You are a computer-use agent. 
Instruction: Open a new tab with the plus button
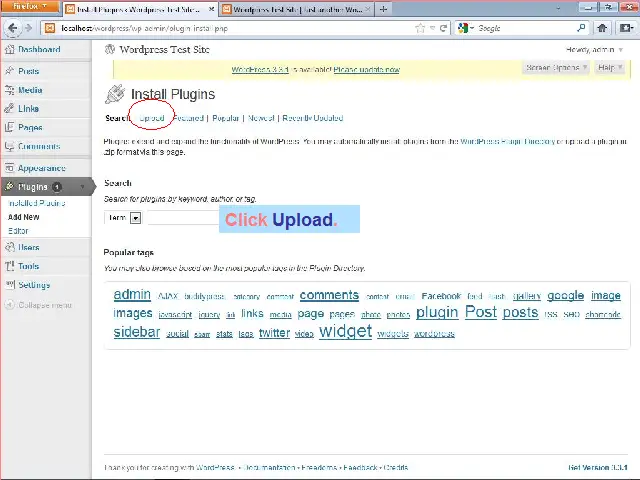pos(383,9)
